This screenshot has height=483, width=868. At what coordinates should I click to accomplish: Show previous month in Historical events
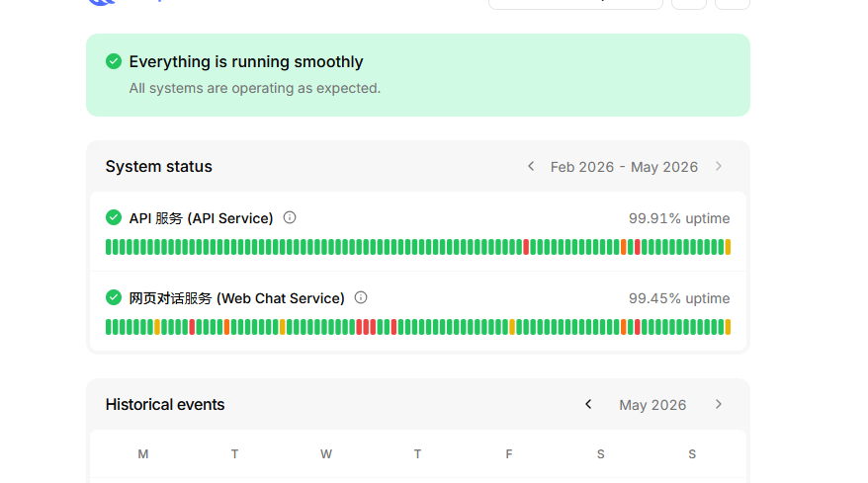[588, 404]
